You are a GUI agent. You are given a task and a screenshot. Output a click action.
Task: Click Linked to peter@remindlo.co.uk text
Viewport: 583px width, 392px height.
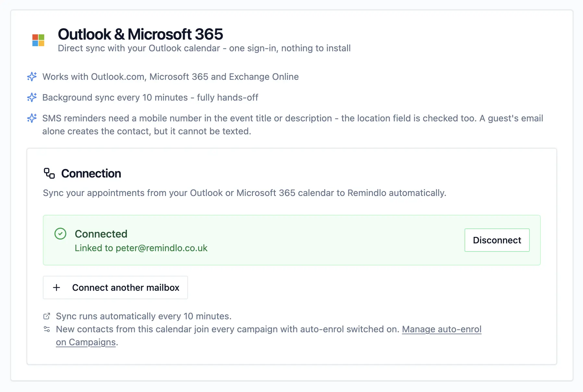(141, 248)
